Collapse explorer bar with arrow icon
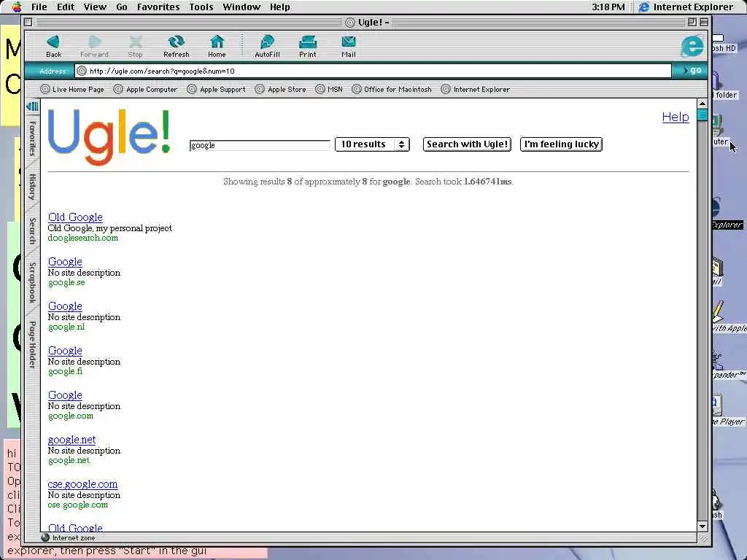Viewport: 747px width, 560px height. [32, 106]
